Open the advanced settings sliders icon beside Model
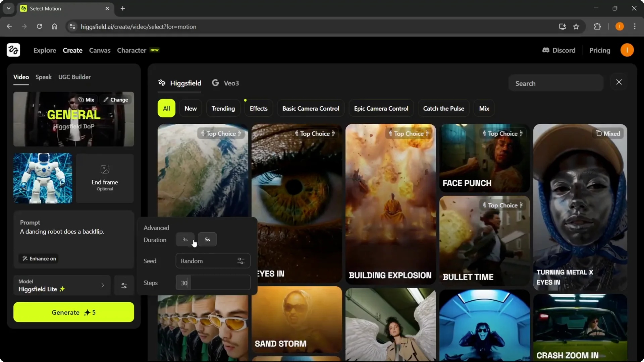This screenshot has height=362, width=644. click(124, 285)
